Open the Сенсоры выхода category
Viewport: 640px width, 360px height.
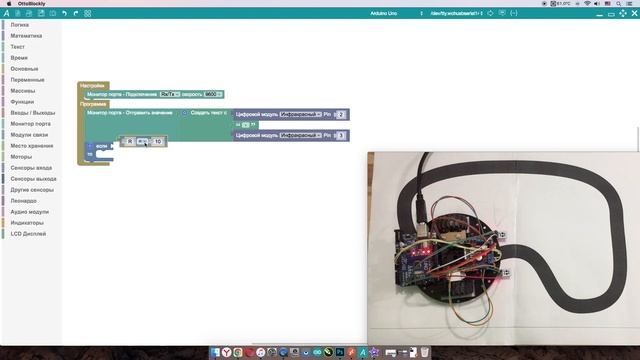tap(33, 179)
